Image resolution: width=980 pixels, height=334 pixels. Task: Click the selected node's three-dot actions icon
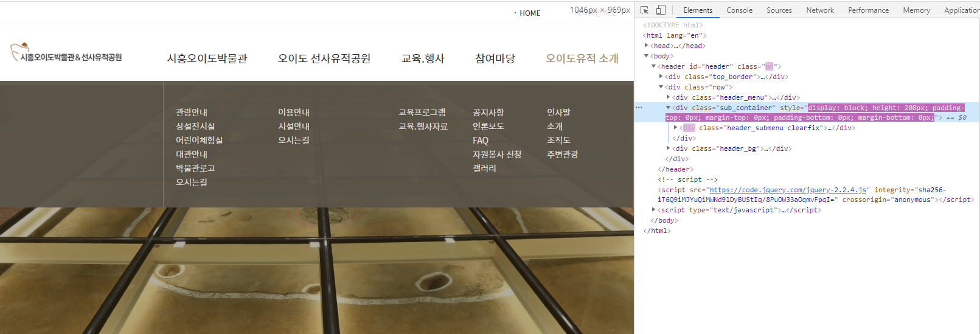639,108
